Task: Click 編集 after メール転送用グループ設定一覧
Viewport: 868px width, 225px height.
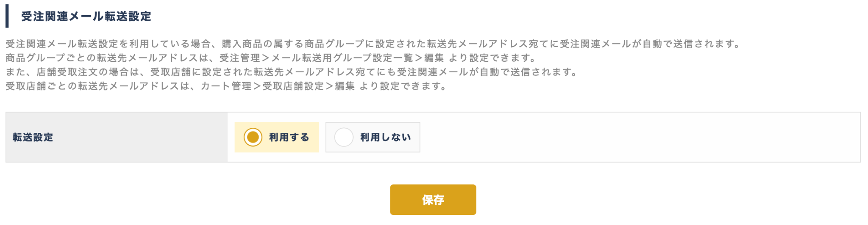Action: [434, 58]
